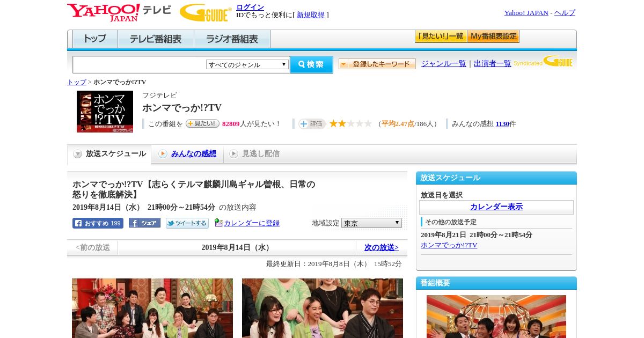Open the ジャンル一覧 link
The width and height of the screenshot is (644, 338).
(x=443, y=63)
